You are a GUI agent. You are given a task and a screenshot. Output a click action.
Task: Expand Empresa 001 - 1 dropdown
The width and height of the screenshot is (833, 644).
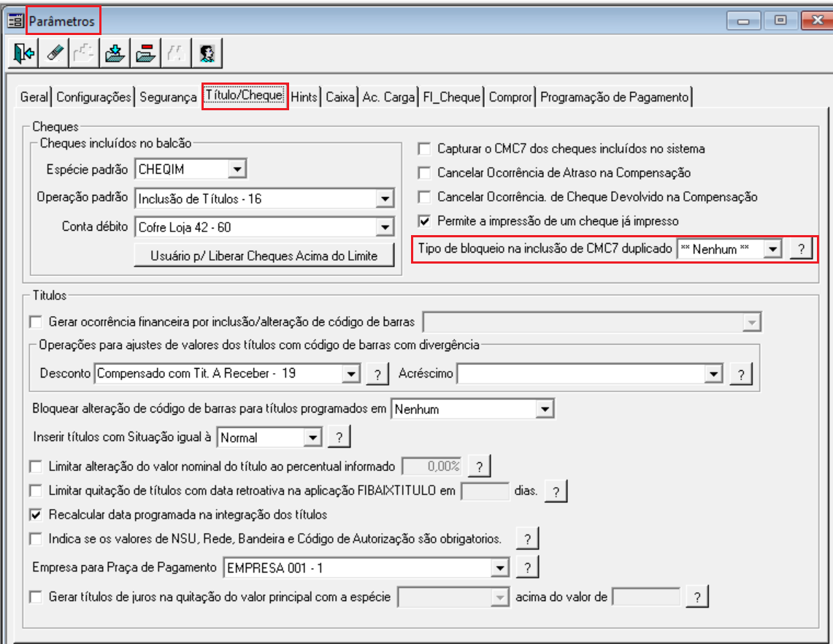(499, 568)
